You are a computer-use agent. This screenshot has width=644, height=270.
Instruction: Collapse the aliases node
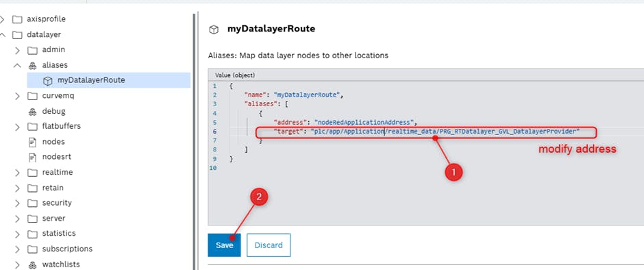coord(17,65)
